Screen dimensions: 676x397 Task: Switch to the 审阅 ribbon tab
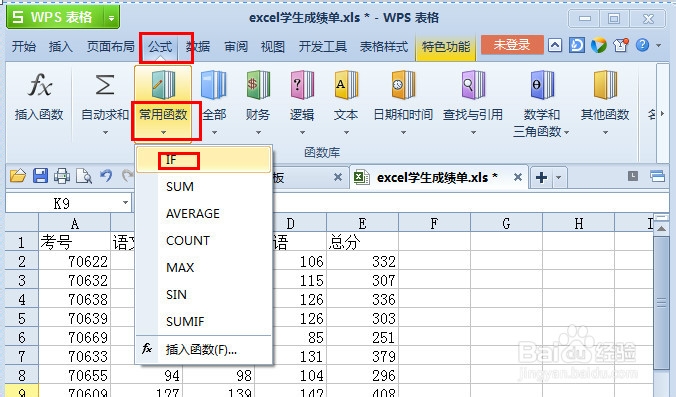click(x=236, y=46)
